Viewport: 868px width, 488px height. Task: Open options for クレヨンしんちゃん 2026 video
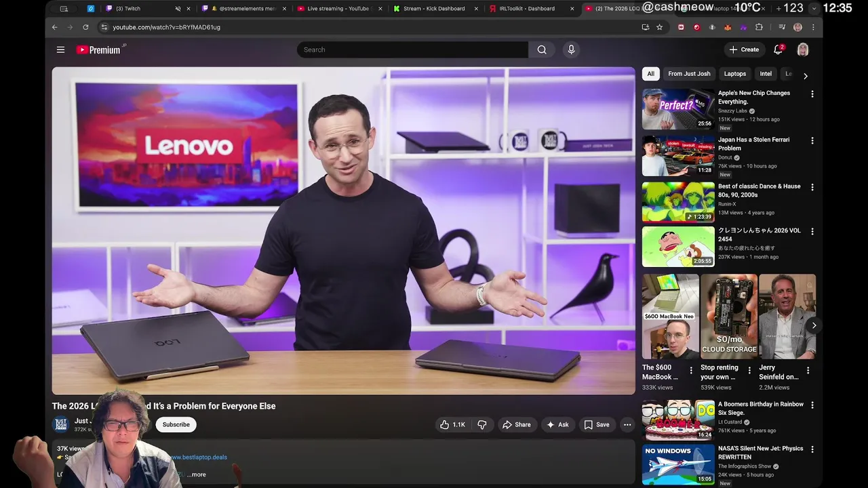(x=812, y=232)
